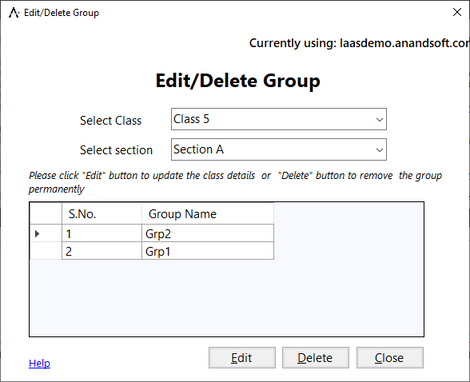Open the Select Class dropdown

(279, 119)
